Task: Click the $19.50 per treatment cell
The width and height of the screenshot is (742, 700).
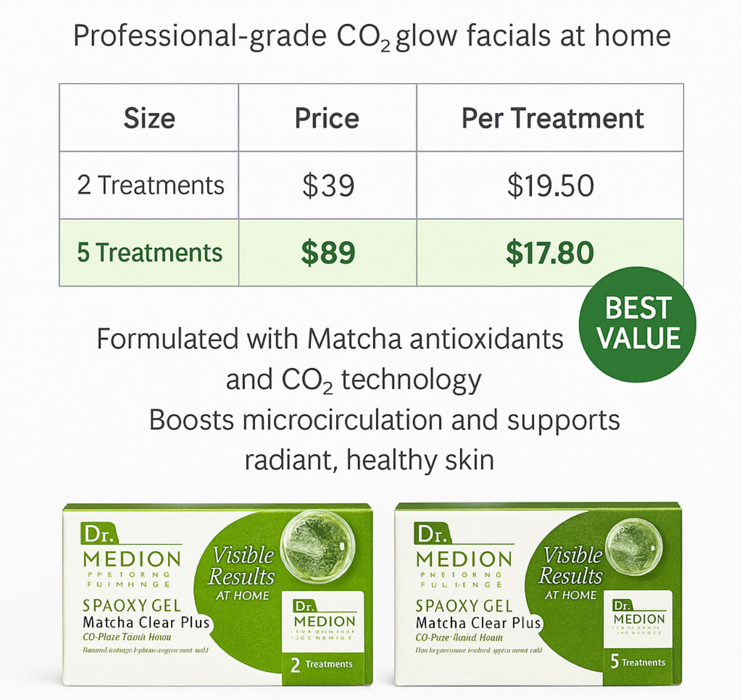Action: coord(550,186)
